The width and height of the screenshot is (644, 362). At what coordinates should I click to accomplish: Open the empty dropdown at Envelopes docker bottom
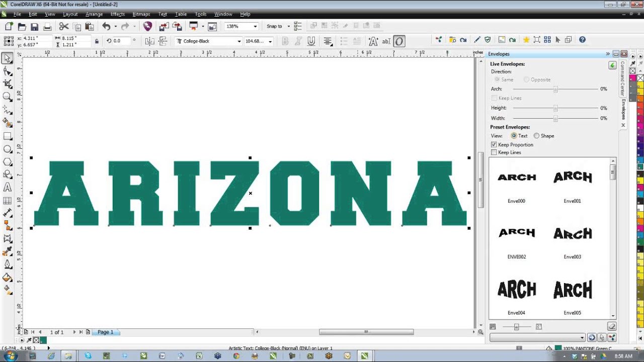(x=537, y=338)
